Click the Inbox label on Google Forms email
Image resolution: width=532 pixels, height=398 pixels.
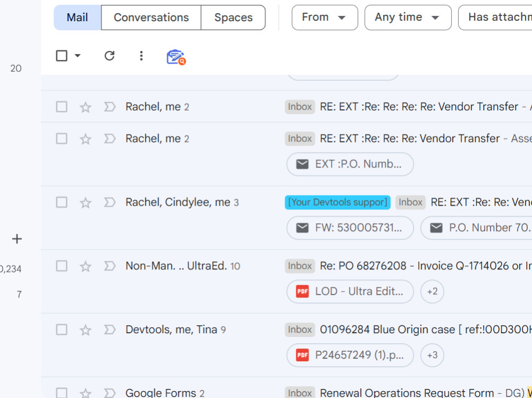coord(300,393)
